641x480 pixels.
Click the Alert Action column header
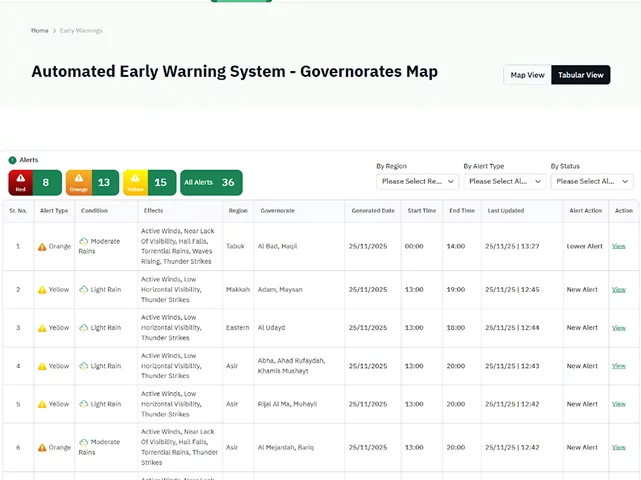point(585,211)
